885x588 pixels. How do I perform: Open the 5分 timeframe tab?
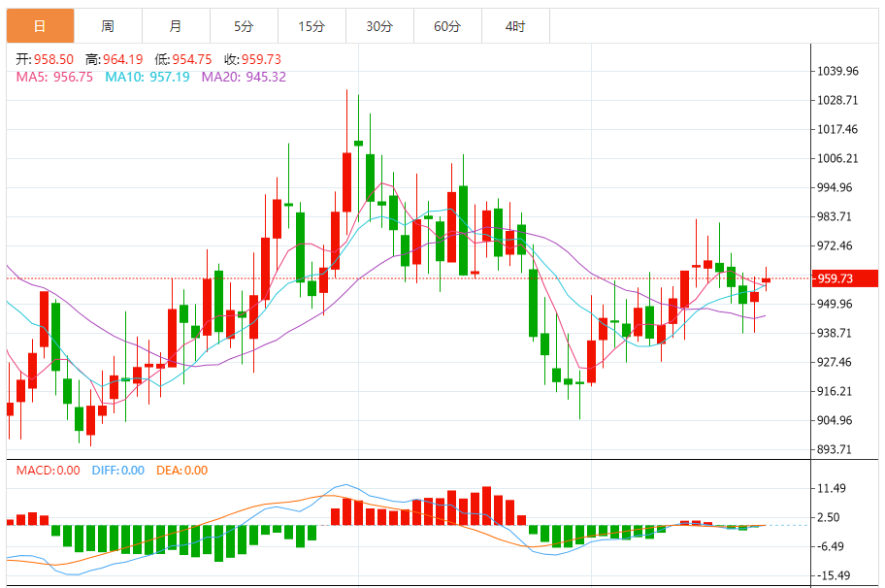click(244, 26)
